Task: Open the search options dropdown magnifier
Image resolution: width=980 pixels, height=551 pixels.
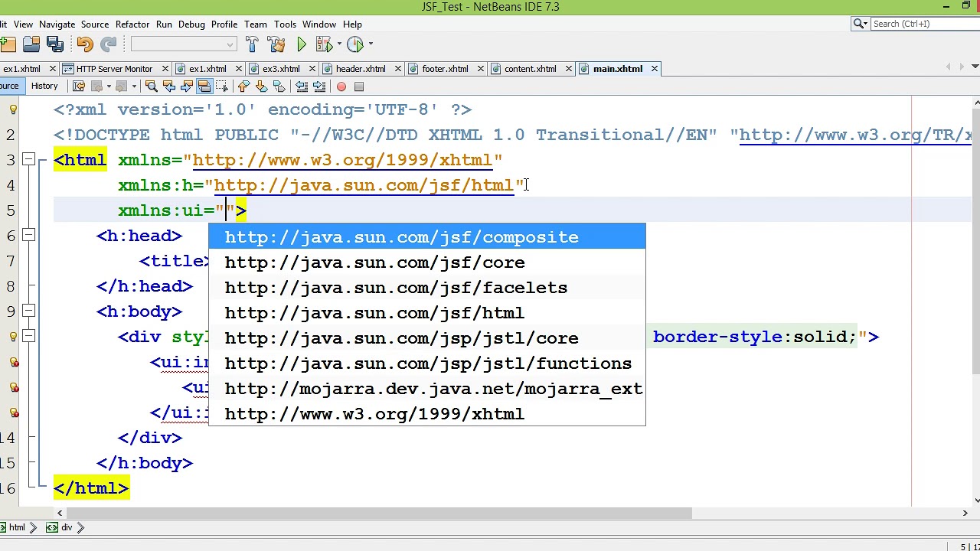Action: tap(861, 24)
